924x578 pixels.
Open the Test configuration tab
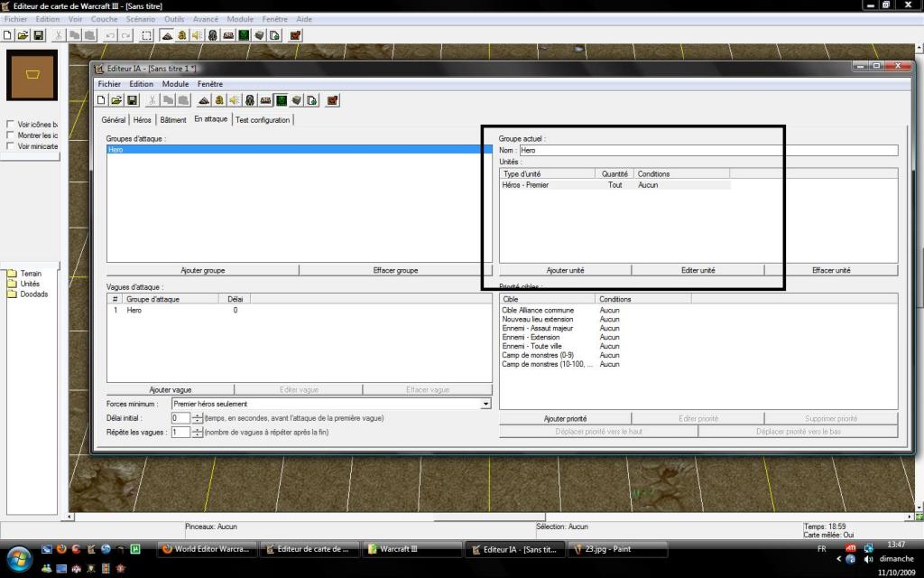click(x=263, y=120)
